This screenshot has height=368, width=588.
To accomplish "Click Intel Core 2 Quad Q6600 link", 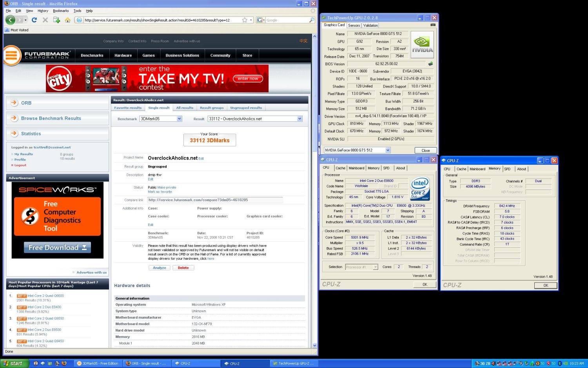I will tap(45, 296).
